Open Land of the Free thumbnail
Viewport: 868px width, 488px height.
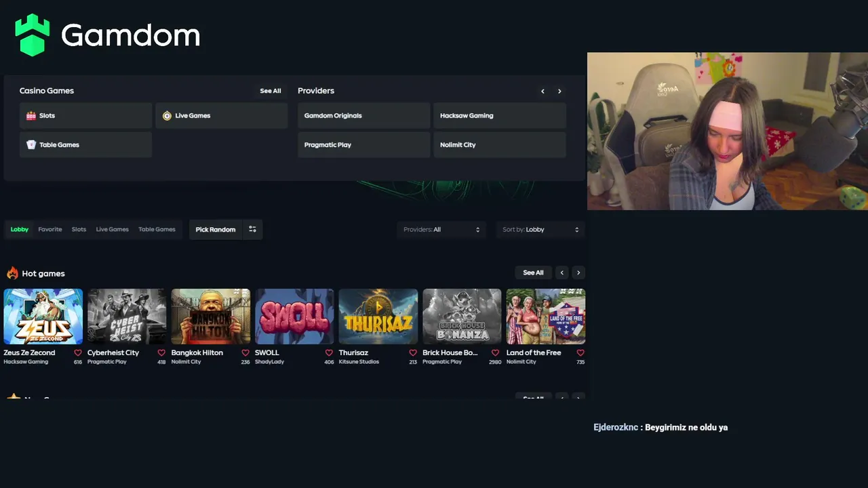pos(546,317)
